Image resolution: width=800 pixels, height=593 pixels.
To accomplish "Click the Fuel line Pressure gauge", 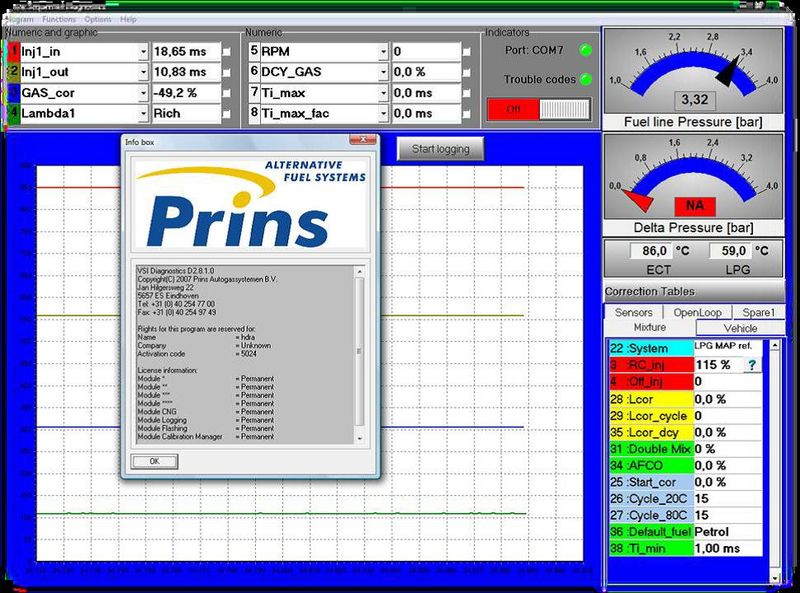I will click(693, 71).
